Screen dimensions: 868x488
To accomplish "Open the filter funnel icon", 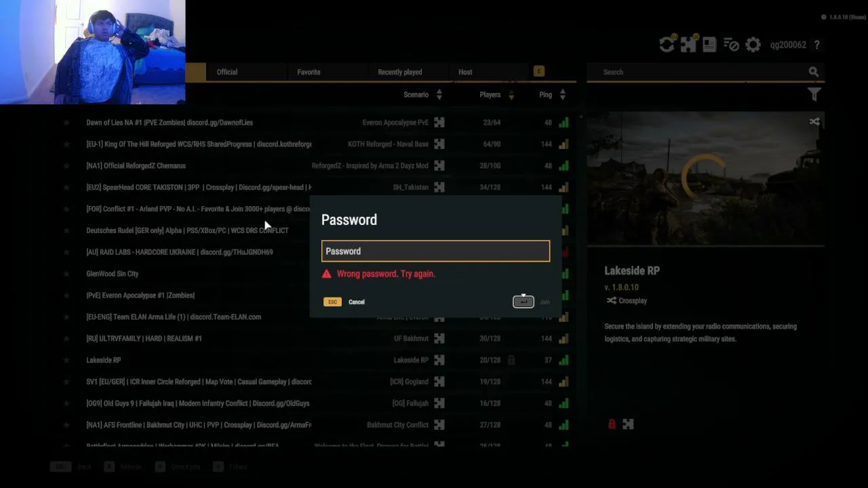I will (814, 95).
